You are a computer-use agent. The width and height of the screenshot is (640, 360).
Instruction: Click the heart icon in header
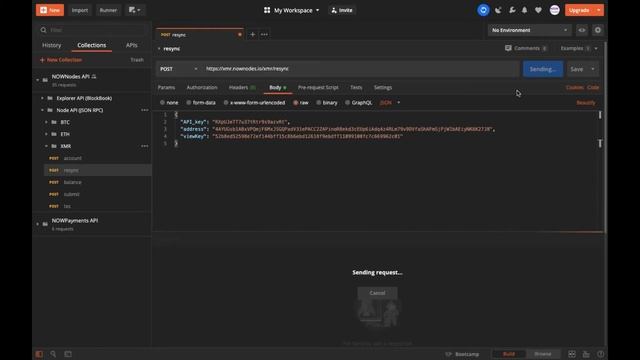(x=538, y=10)
